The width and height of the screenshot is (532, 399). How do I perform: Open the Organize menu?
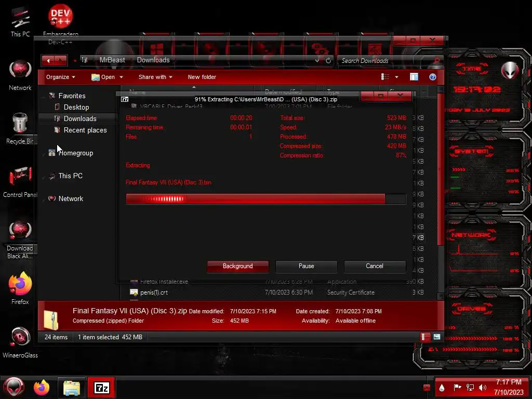[60, 77]
